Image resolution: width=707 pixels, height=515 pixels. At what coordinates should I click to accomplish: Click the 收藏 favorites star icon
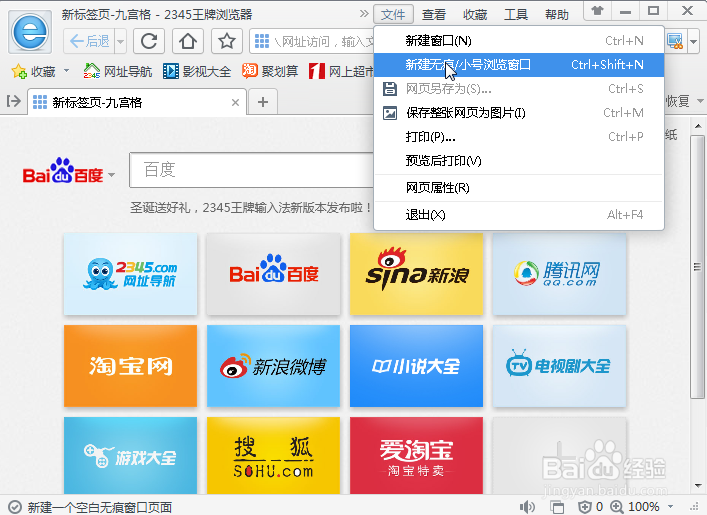[x=19, y=71]
